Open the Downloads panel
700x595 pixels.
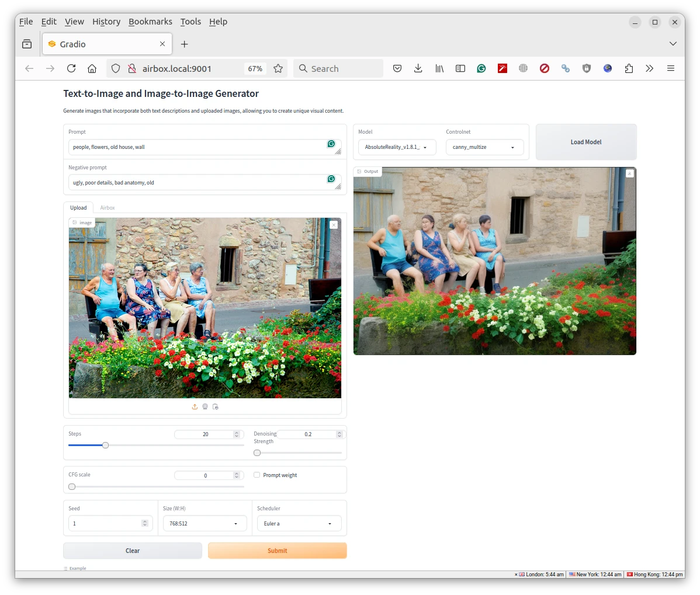pyautogui.click(x=418, y=69)
